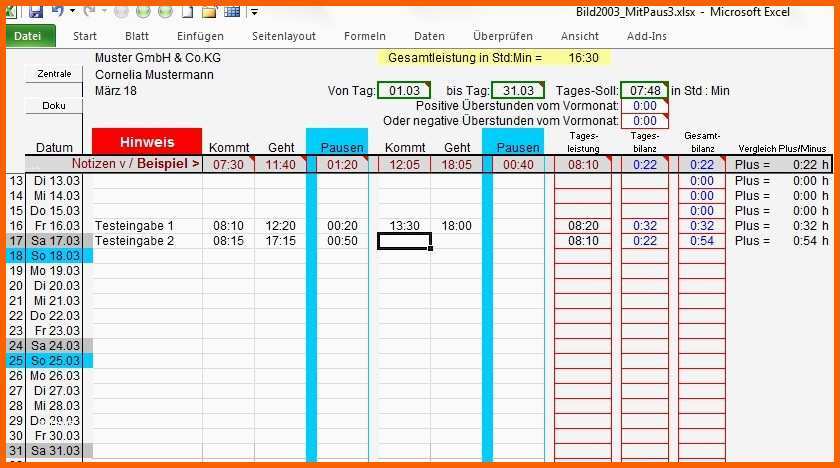The image size is (840, 468).
Task: Click the Redo arrow icon
Action: (x=90, y=12)
